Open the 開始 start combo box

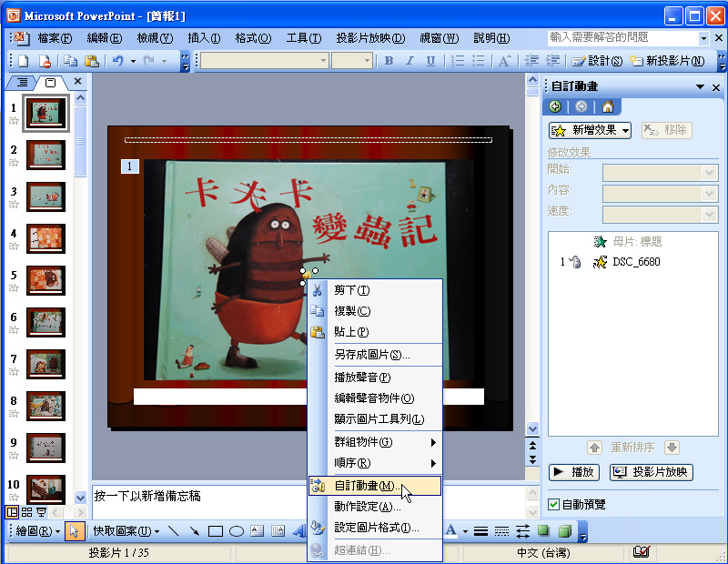(x=661, y=173)
